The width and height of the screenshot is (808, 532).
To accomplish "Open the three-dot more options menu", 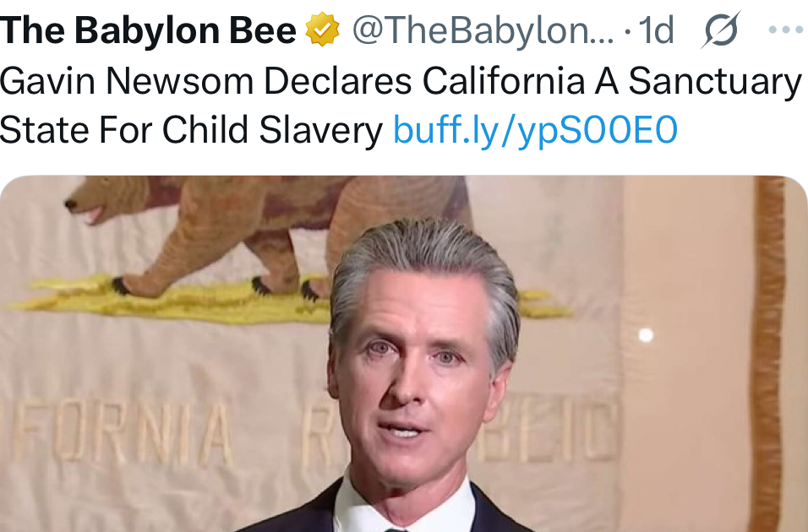I will coord(785,30).
